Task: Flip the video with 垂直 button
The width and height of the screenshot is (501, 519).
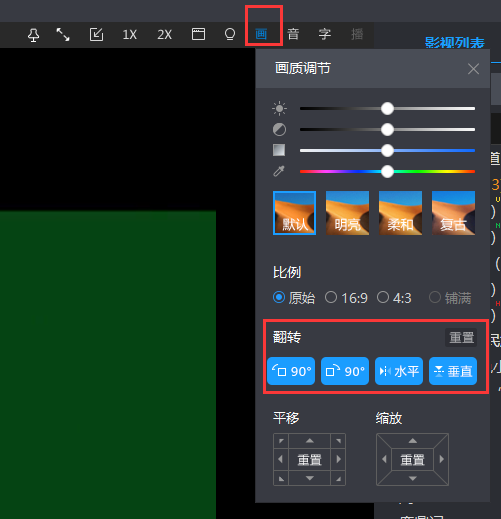Action: [453, 371]
